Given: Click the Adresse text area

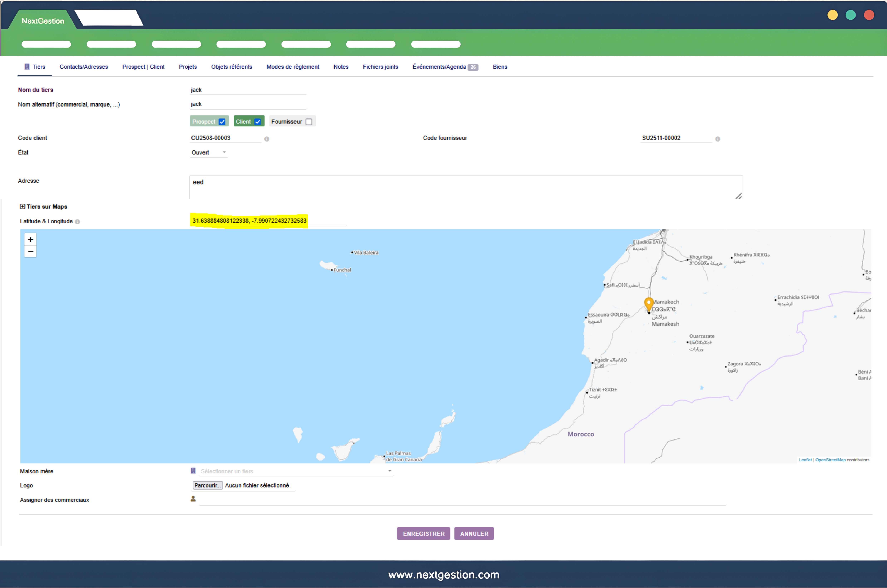Looking at the screenshot, I should coord(465,187).
